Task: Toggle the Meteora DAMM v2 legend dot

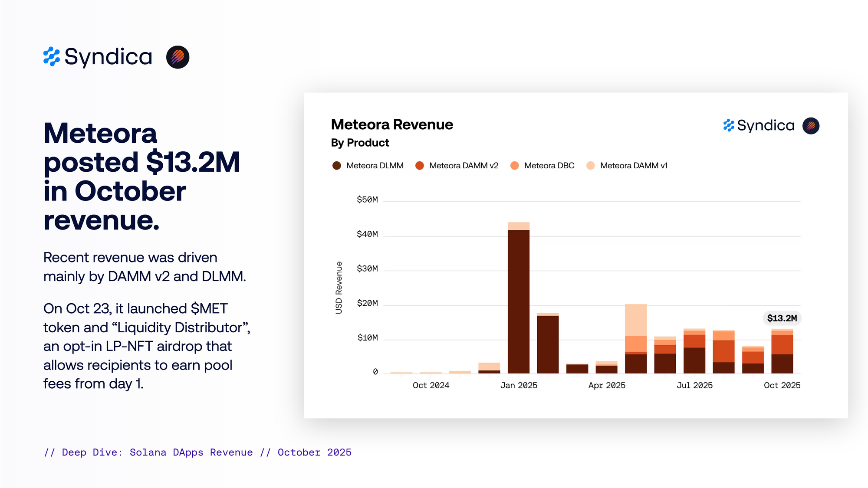Action: click(419, 166)
